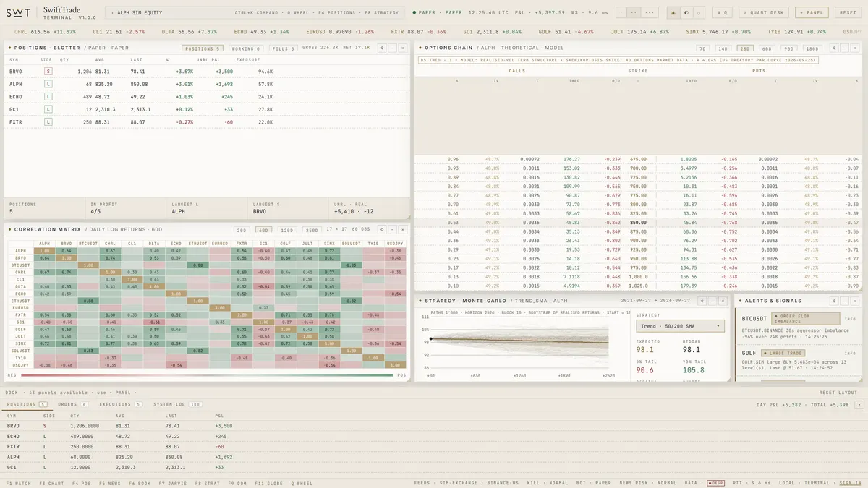This screenshot has height=488, width=868.
Task: Switch blotter to Fills 5 tab
Action: coord(284,48)
